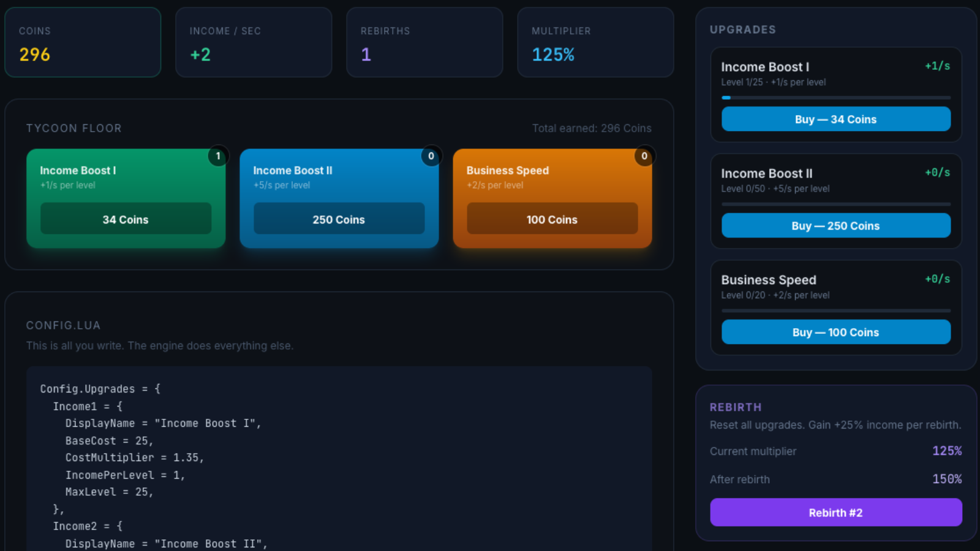Click 'Reset all upgrades' rebirth description
Viewport: 980px width, 551px height.
pyautogui.click(x=835, y=425)
